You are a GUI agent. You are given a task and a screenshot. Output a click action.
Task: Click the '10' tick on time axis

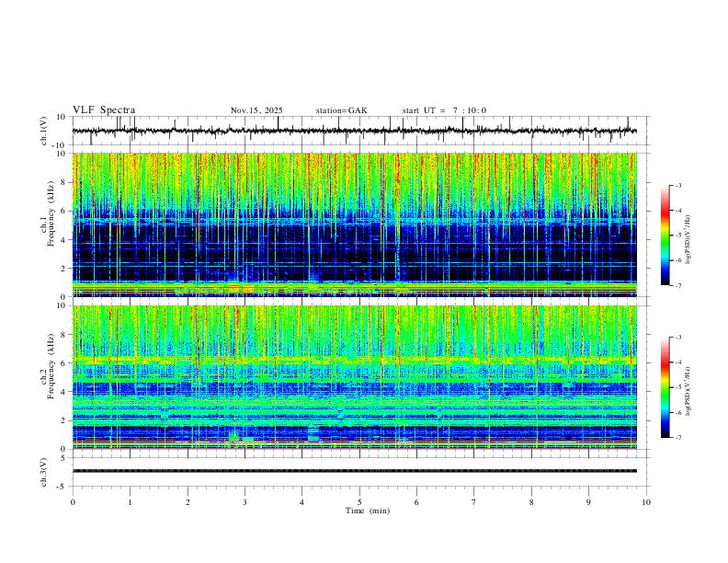point(646,502)
